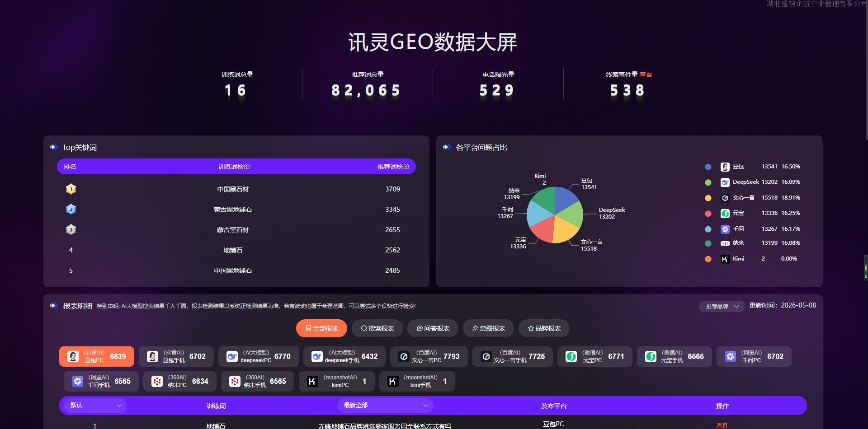This screenshot has width=868, height=429.
Task: Select the 文心一言PC platform card
Action: [429, 356]
